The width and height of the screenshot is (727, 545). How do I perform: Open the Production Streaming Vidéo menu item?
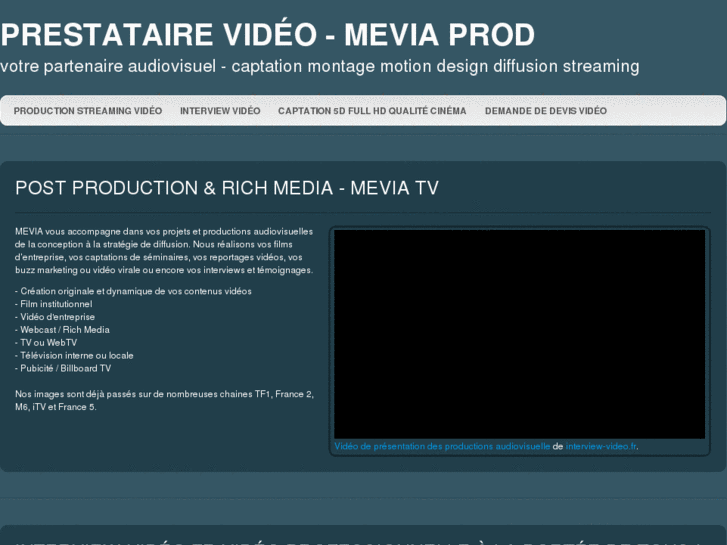click(88, 111)
